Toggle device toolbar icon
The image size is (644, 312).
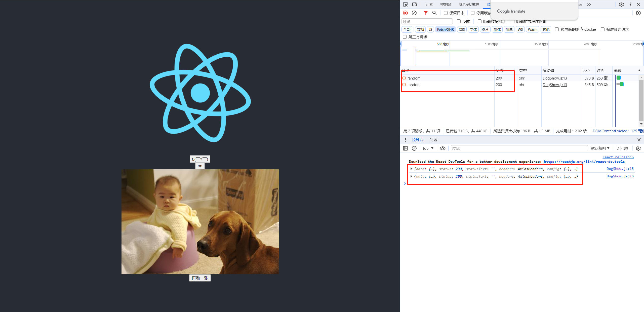(x=414, y=5)
